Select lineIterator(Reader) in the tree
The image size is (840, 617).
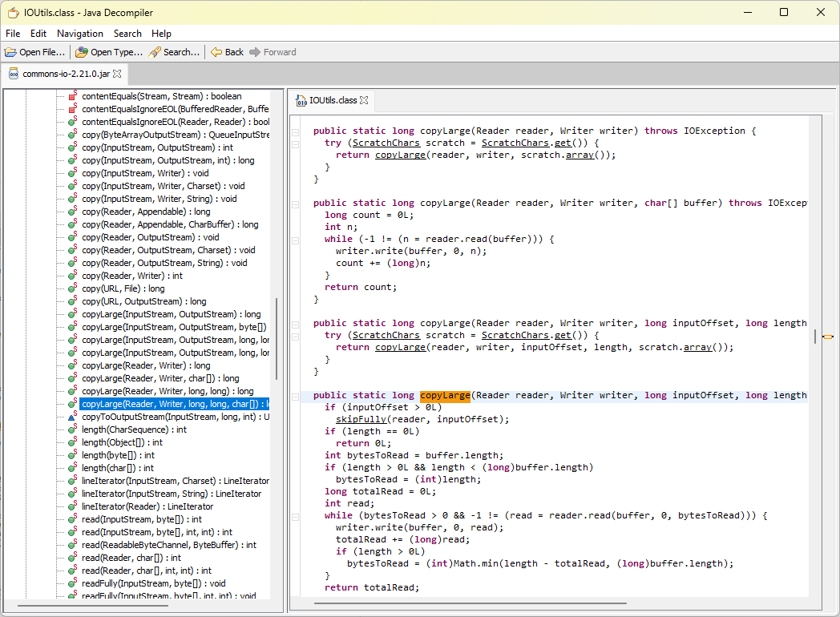pos(147,506)
